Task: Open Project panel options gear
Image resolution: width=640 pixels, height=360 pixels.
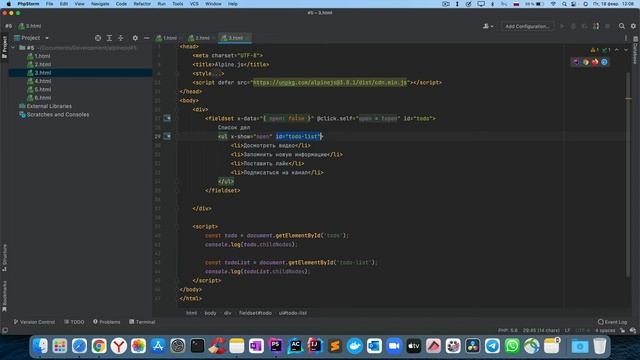Action: tap(135, 38)
